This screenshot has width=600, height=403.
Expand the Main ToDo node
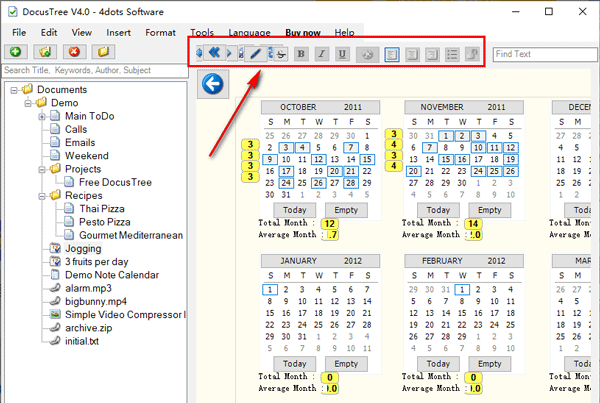click(42, 116)
